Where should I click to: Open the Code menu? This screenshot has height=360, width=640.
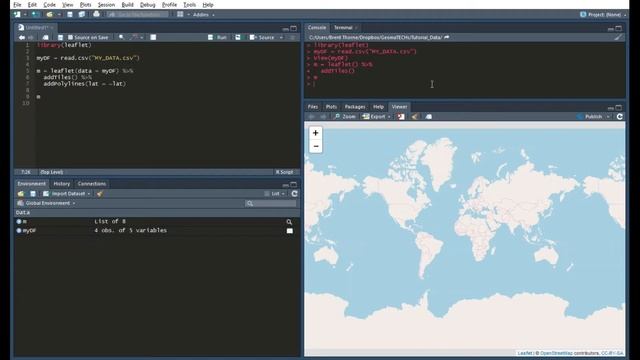[x=49, y=5]
